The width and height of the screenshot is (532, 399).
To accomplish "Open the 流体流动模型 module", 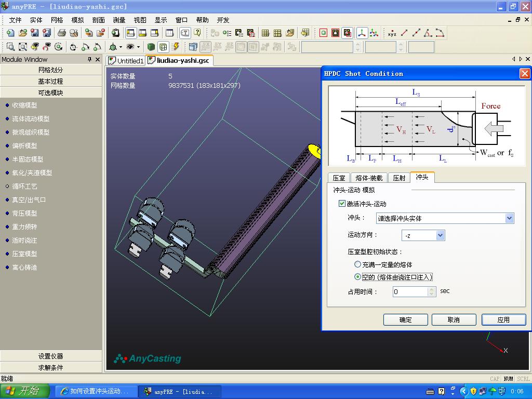I will click(31, 119).
